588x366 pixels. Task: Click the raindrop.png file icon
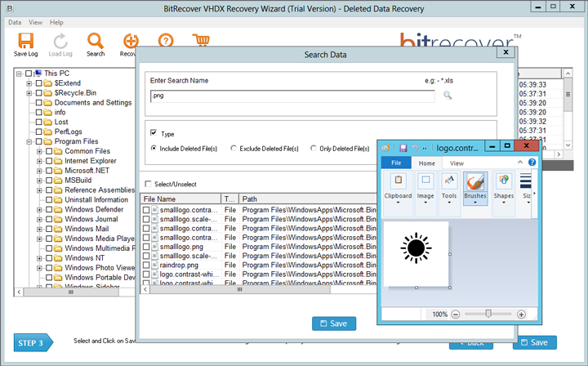155,266
